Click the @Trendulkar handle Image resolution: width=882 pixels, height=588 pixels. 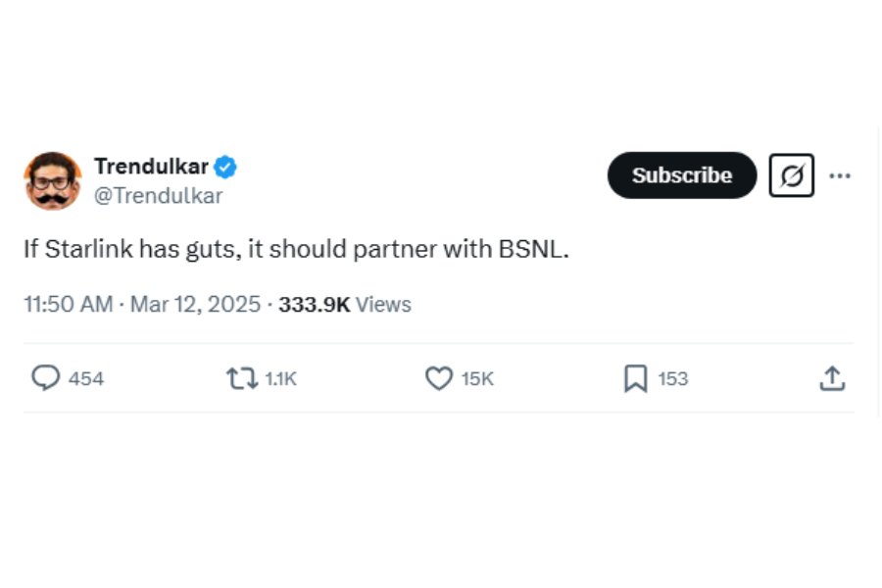tap(158, 196)
